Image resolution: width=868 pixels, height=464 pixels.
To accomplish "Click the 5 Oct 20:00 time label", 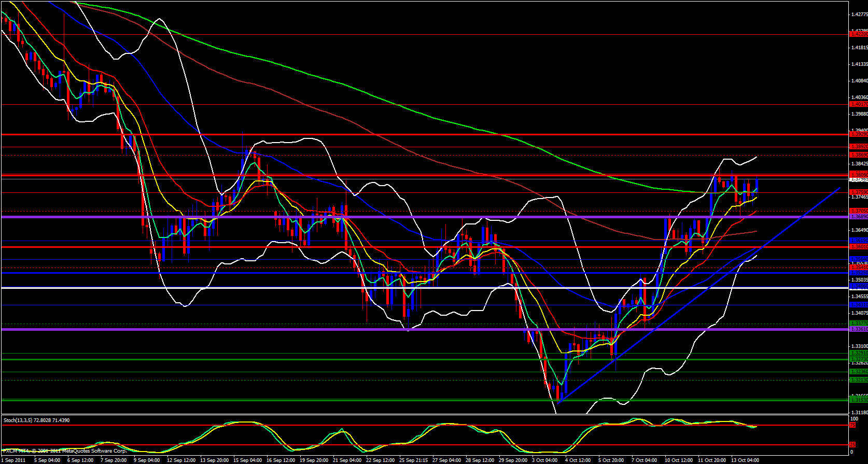I will tap(611, 460).
